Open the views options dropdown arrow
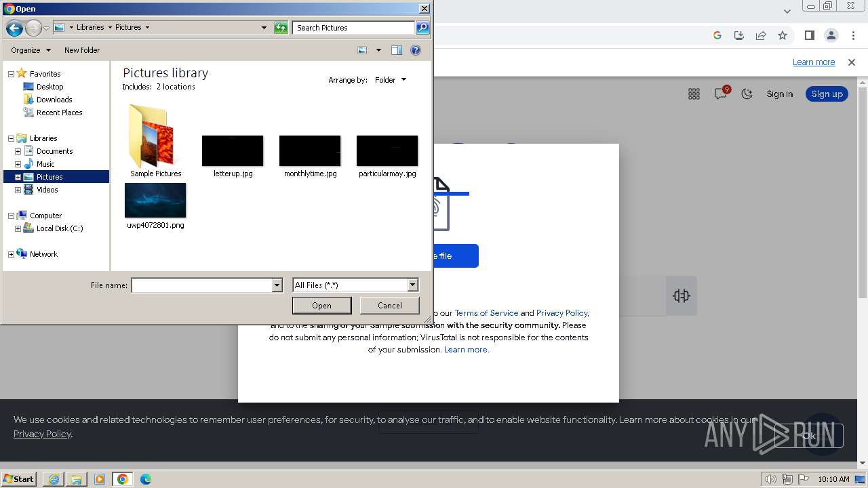Image resolution: width=868 pixels, height=488 pixels. [x=378, y=50]
